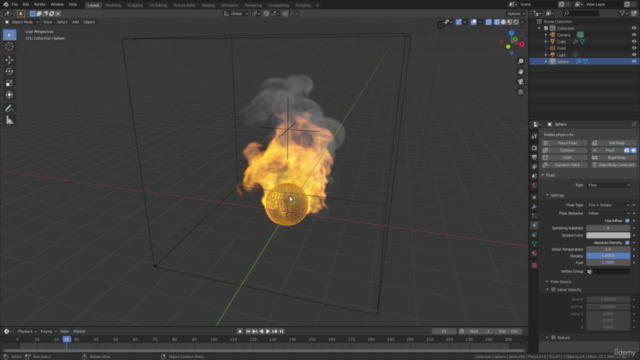Open the Physics properties tab
This screenshot has height=360, width=640.
tap(534, 225)
